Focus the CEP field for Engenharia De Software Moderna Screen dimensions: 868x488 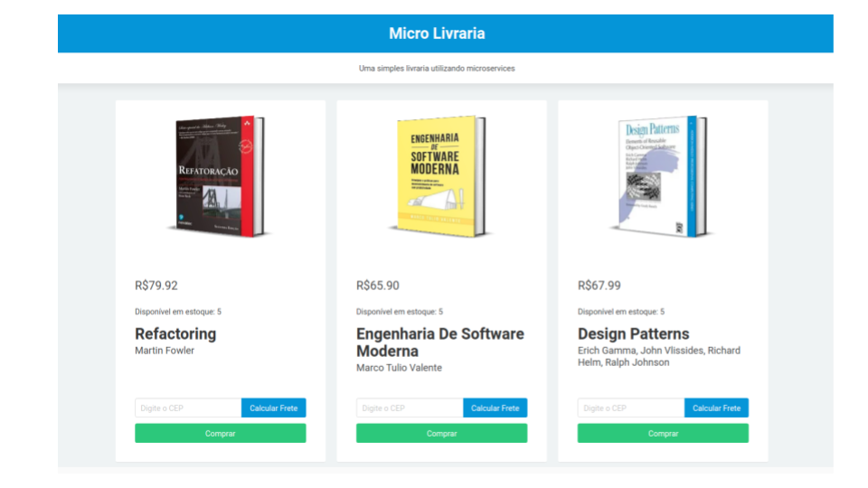click(x=410, y=408)
